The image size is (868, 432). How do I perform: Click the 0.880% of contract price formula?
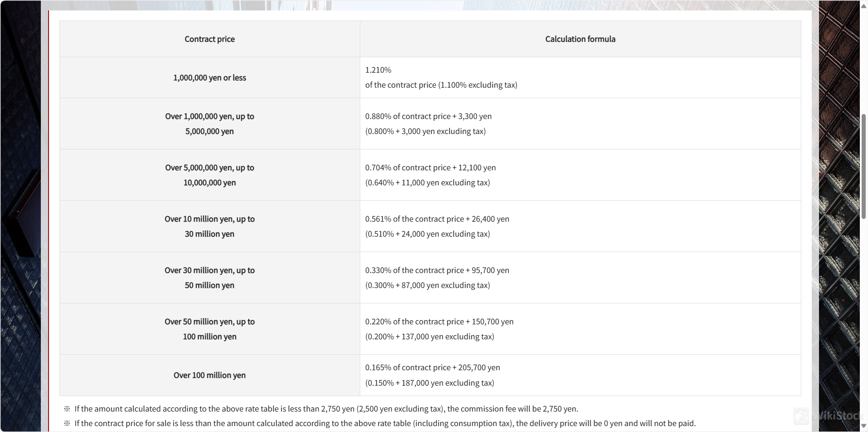[428, 116]
